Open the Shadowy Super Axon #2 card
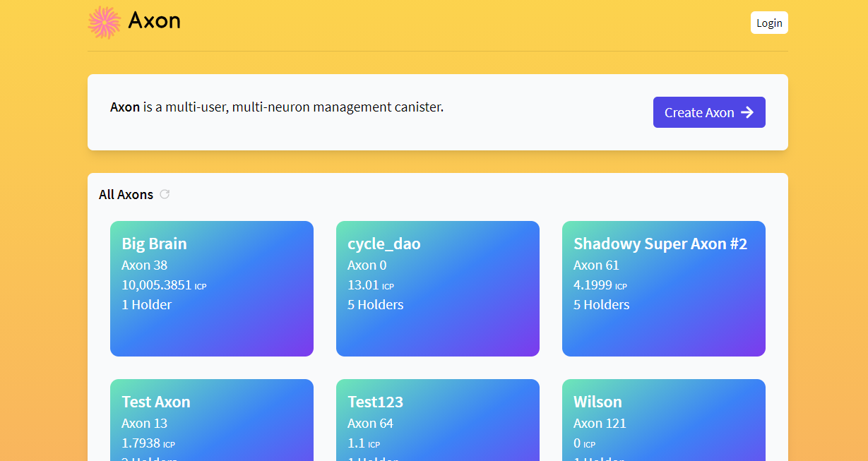The height and width of the screenshot is (461, 868). click(664, 289)
